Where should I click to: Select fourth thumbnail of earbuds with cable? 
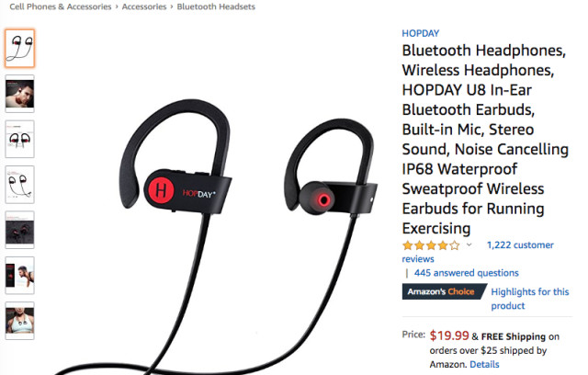(x=20, y=185)
